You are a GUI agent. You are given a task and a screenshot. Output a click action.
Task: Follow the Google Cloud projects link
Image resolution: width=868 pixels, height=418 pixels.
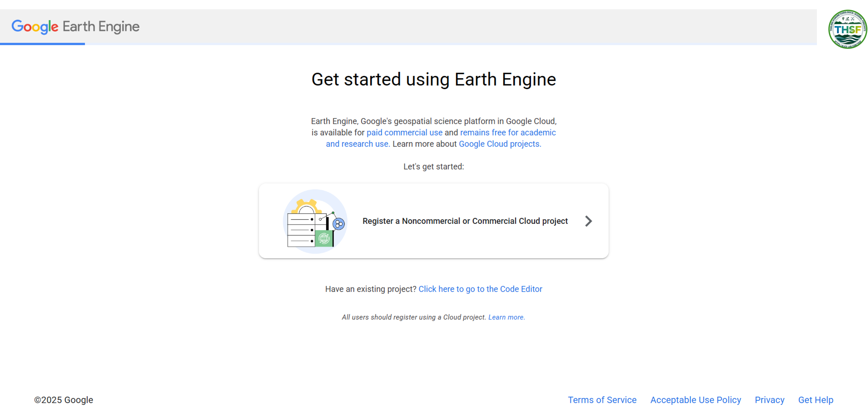click(x=500, y=144)
